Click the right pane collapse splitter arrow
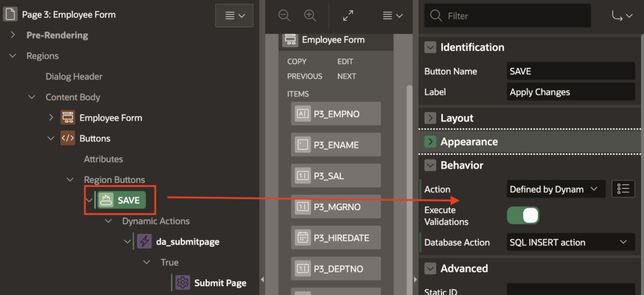 click(415, 279)
